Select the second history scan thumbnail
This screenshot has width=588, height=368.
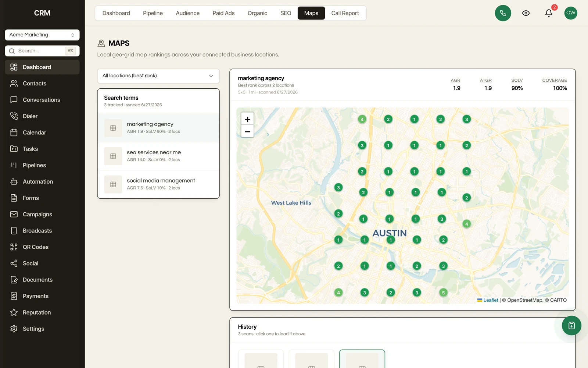311,359
